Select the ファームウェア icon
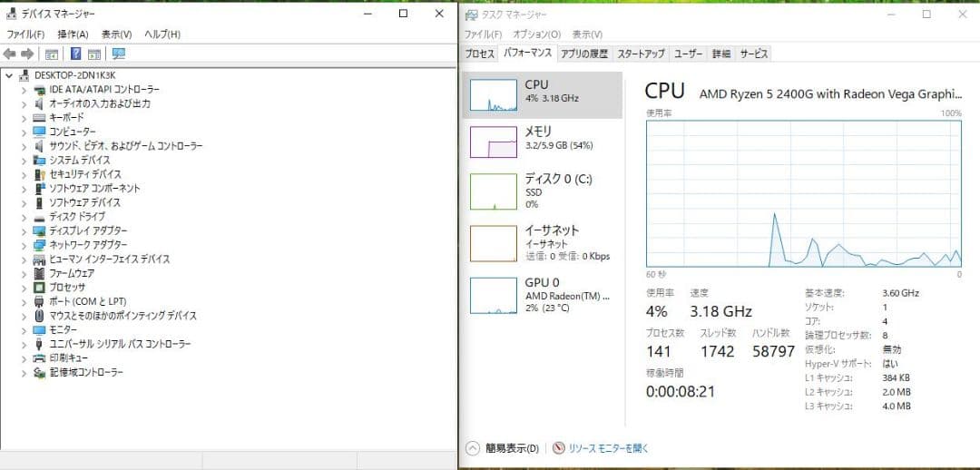Viewport: 980px width, 470px height. pos(39,273)
